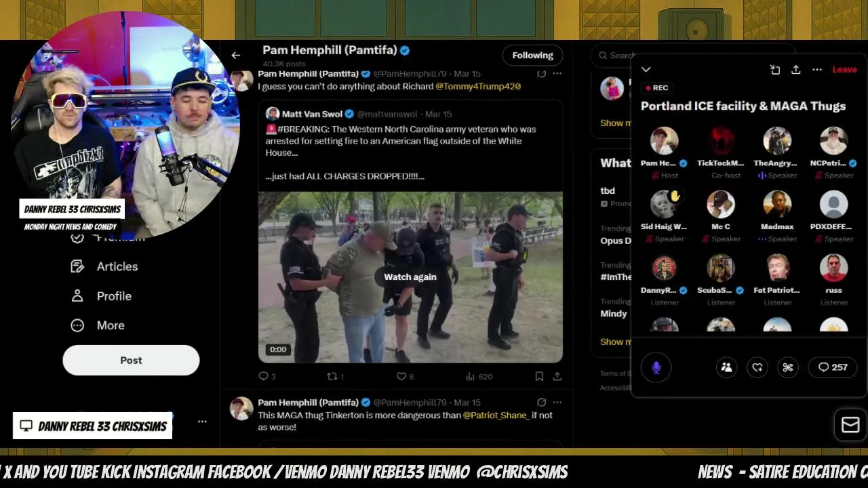The image size is (868, 488).
Task: Select listener Fat Patriot... avatar
Action: (x=777, y=268)
